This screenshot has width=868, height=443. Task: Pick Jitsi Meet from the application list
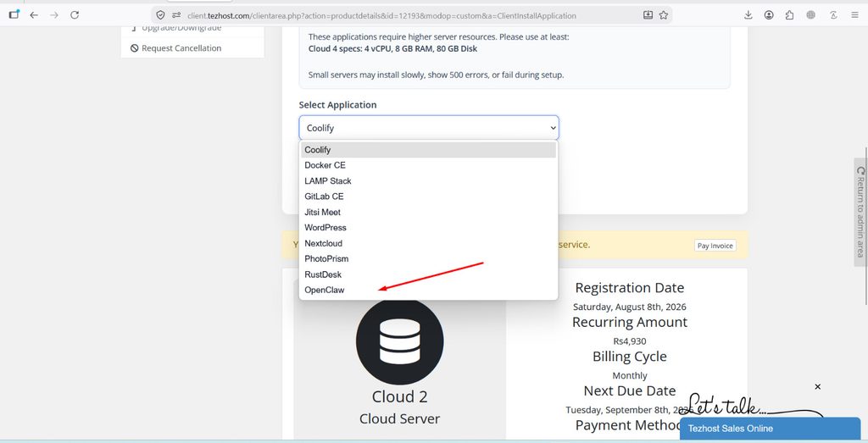428,212
